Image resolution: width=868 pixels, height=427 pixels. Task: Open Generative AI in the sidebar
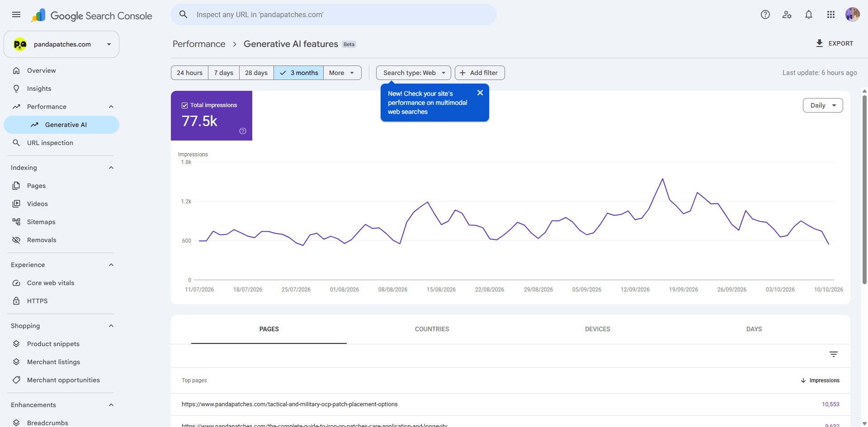click(61, 125)
